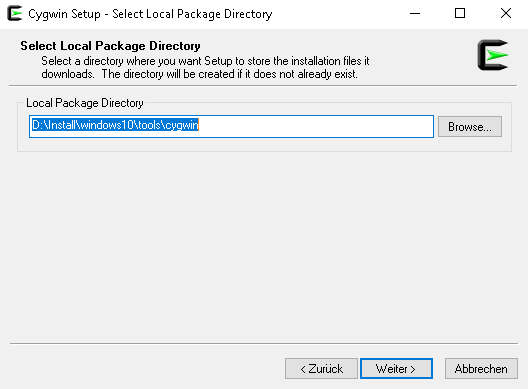Viewport: 528px width, 389px height.
Task: Click the Local Package Directory path field
Action: tap(231, 126)
